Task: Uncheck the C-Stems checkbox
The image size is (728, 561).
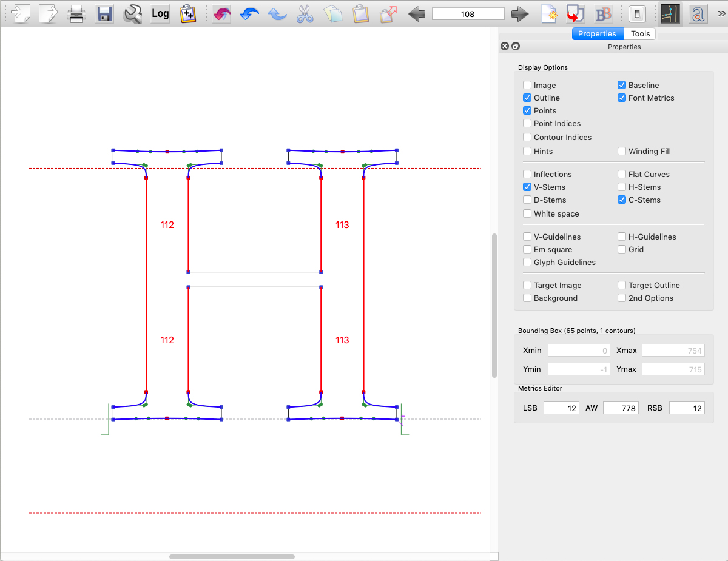Action: (622, 200)
